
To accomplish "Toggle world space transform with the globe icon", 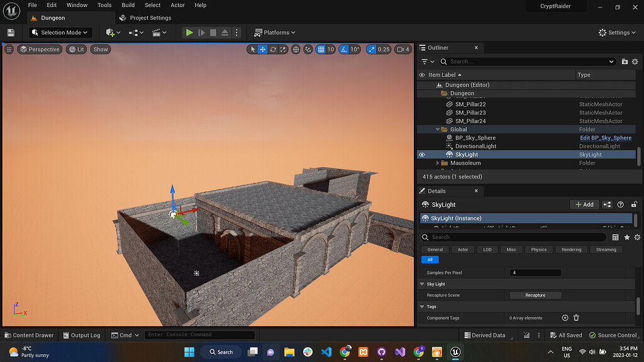I will [x=296, y=49].
